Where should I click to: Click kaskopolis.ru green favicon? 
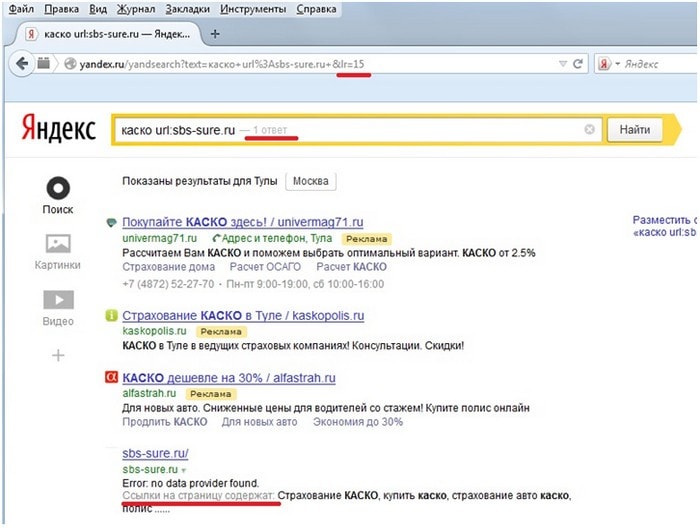click(111, 315)
